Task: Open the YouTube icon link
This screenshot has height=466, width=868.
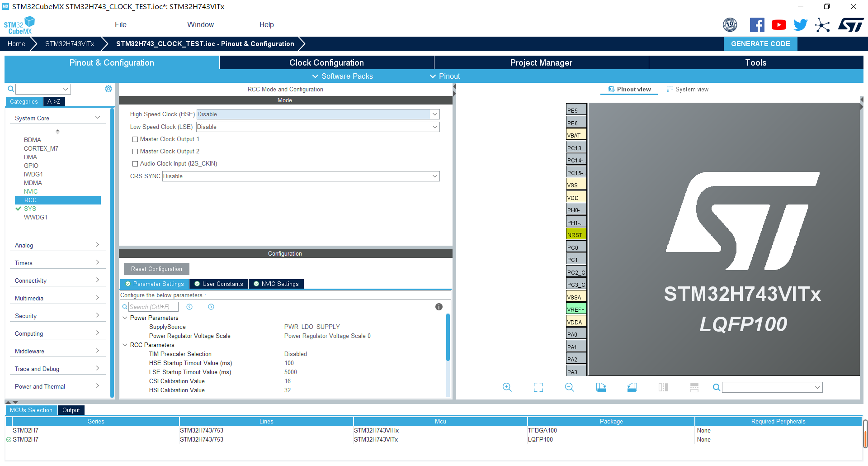Action: point(778,25)
